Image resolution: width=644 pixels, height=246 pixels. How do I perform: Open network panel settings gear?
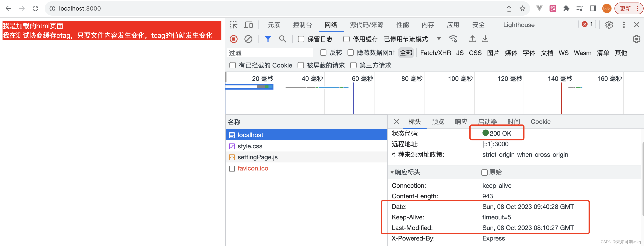click(636, 39)
